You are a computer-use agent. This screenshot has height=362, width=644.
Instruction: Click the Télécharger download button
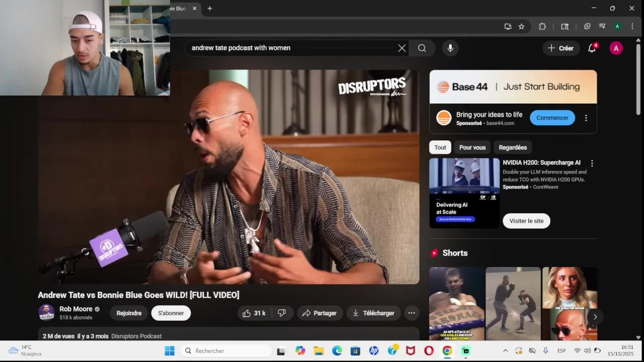(373, 313)
